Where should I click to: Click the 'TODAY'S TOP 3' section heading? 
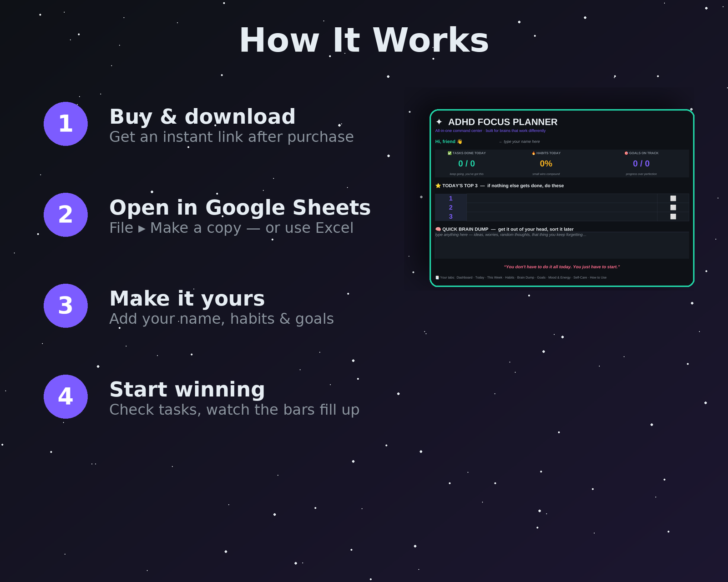(460, 186)
